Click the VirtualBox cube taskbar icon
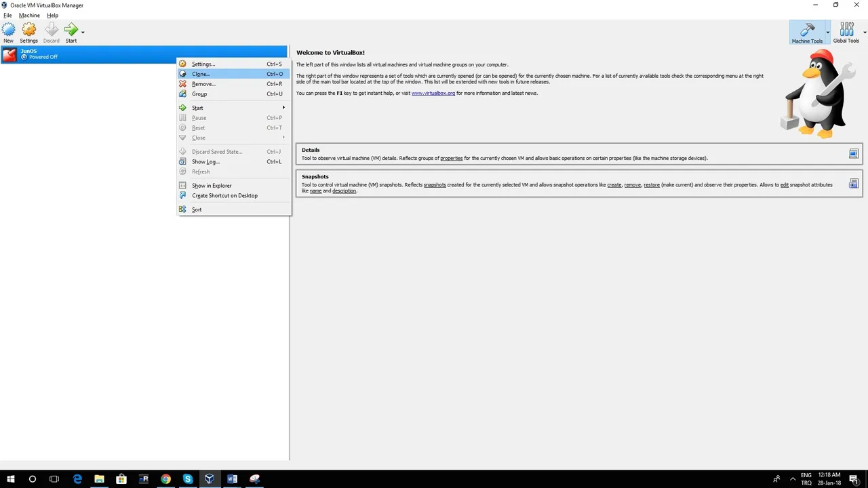The height and width of the screenshot is (488, 868). 210,479
